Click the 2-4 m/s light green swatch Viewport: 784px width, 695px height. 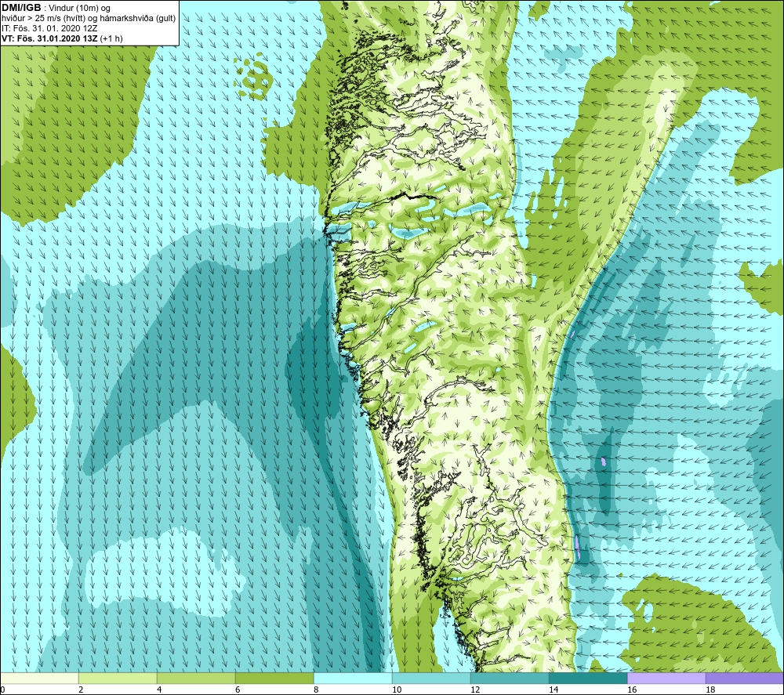(x=118, y=678)
